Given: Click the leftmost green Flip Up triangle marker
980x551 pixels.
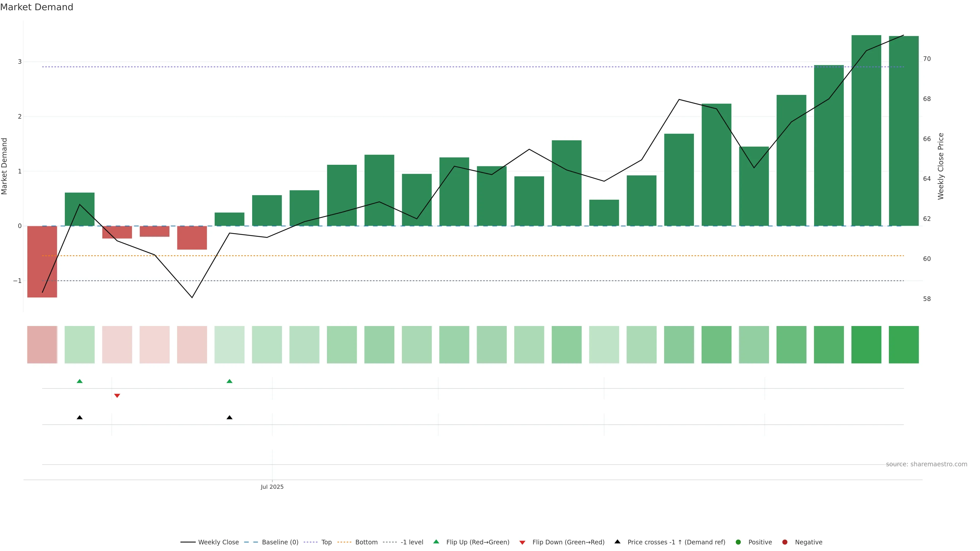Looking at the screenshot, I should tap(80, 381).
